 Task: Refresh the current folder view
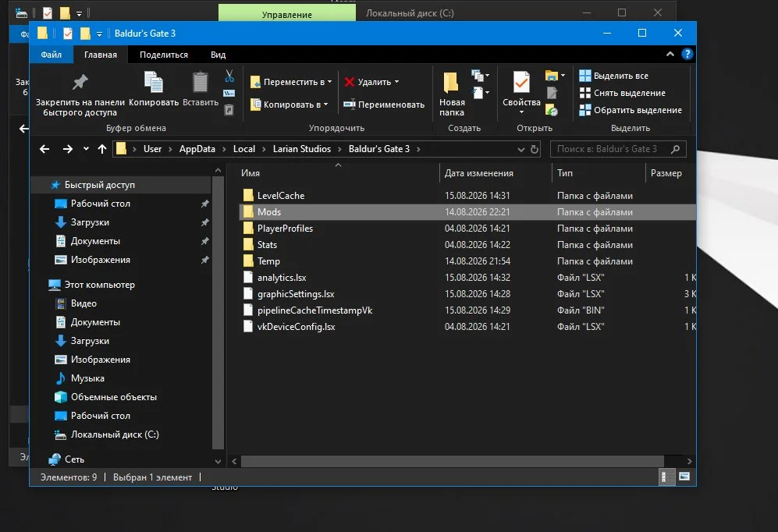535,149
